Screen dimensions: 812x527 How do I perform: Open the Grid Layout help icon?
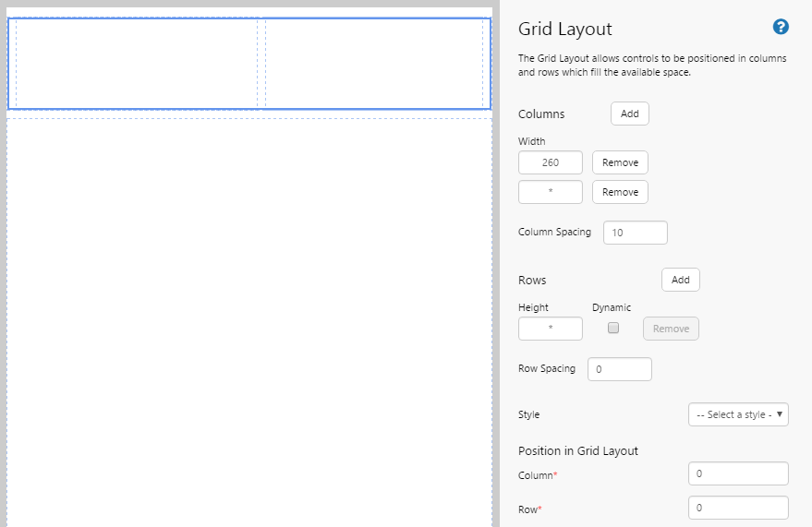pyautogui.click(x=781, y=28)
